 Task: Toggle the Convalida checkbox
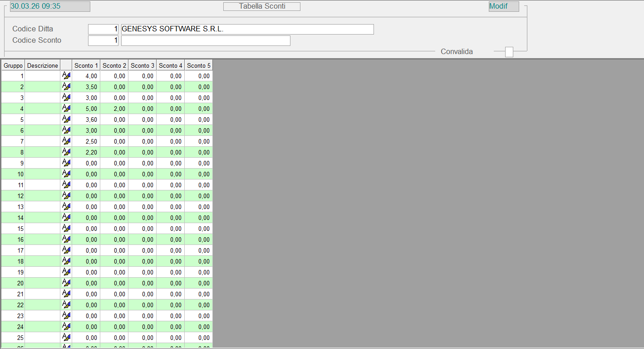tap(509, 52)
